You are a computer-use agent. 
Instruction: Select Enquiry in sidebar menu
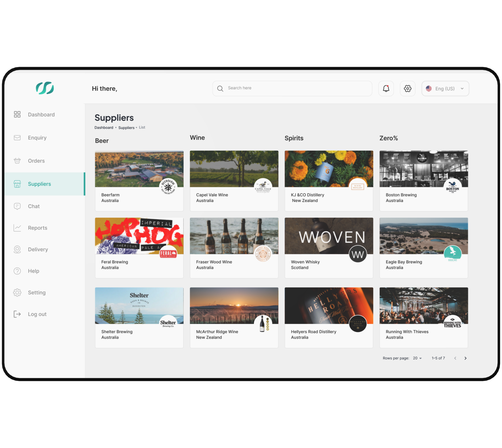point(37,137)
